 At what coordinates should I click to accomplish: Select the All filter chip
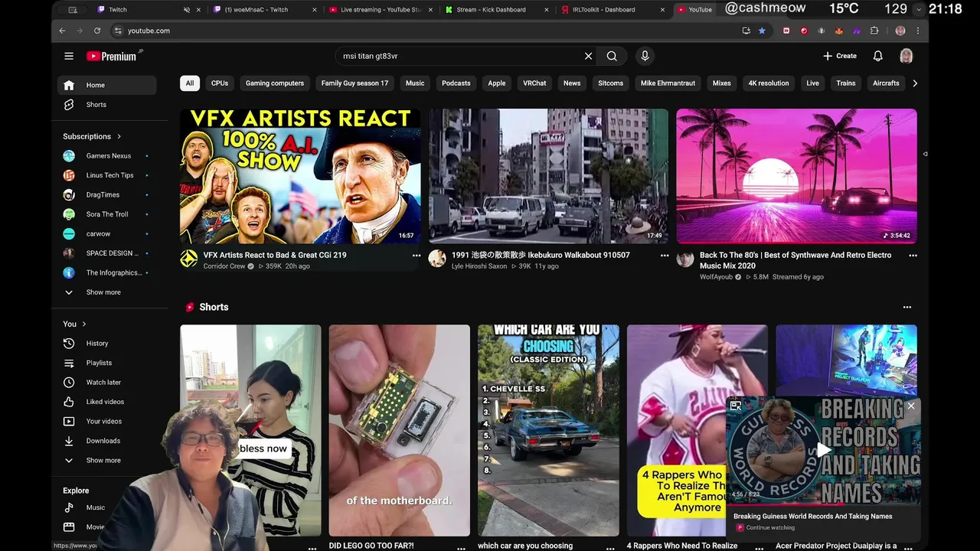[x=190, y=83]
